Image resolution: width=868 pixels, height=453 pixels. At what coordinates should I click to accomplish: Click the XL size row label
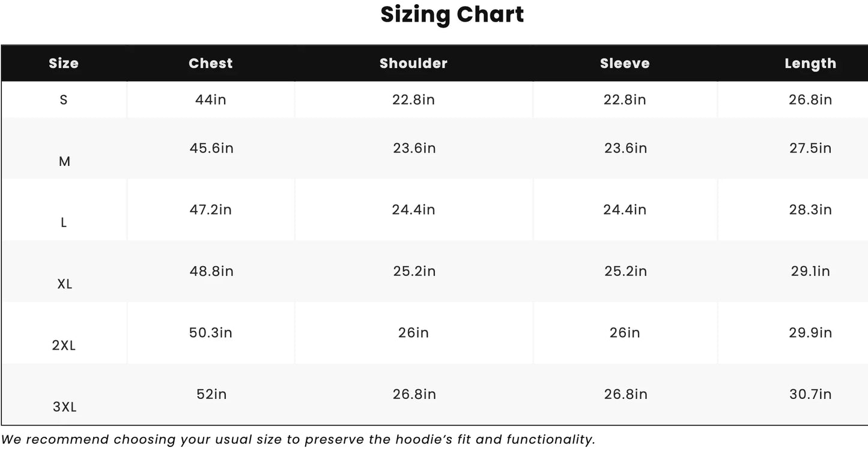point(64,284)
